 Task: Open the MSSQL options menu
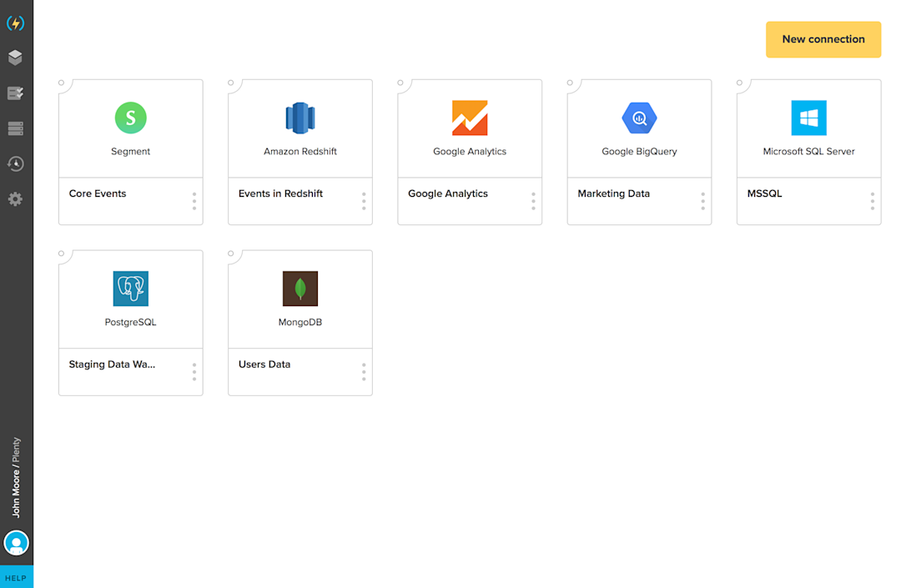pyautogui.click(x=873, y=201)
